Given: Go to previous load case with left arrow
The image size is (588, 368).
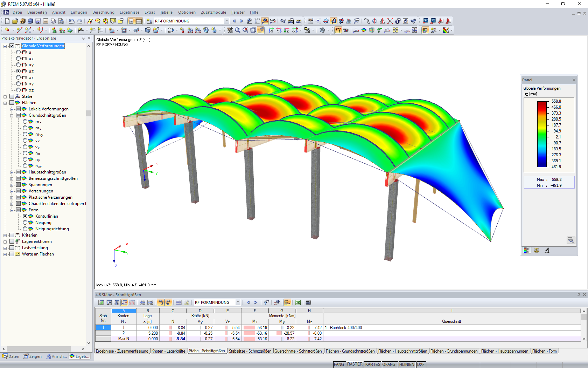Looking at the screenshot, I should pyautogui.click(x=234, y=21).
